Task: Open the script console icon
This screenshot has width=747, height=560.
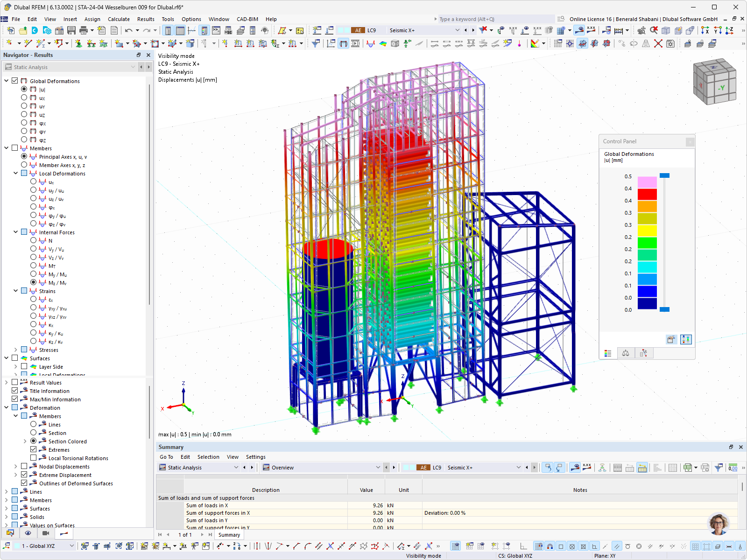Action: pos(216,30)
